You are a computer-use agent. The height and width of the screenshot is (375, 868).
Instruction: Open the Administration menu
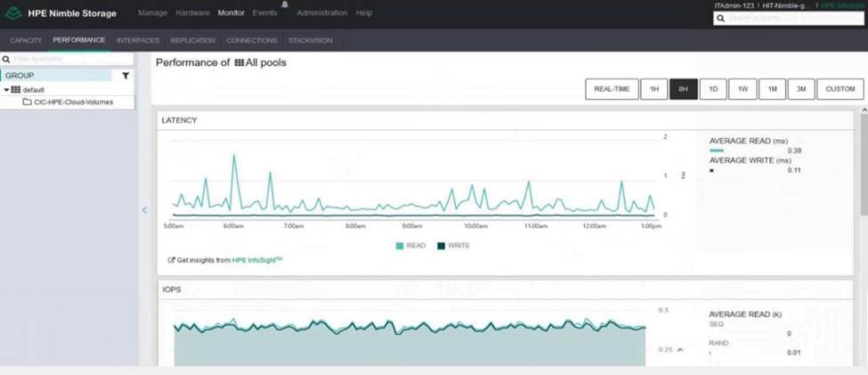(321, 13)
